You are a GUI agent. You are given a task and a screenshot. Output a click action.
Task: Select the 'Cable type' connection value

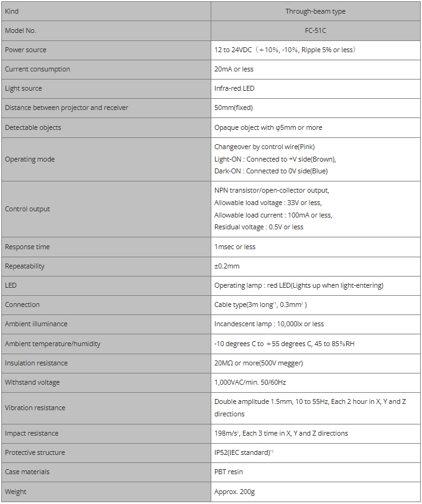[x=260, y=305]
